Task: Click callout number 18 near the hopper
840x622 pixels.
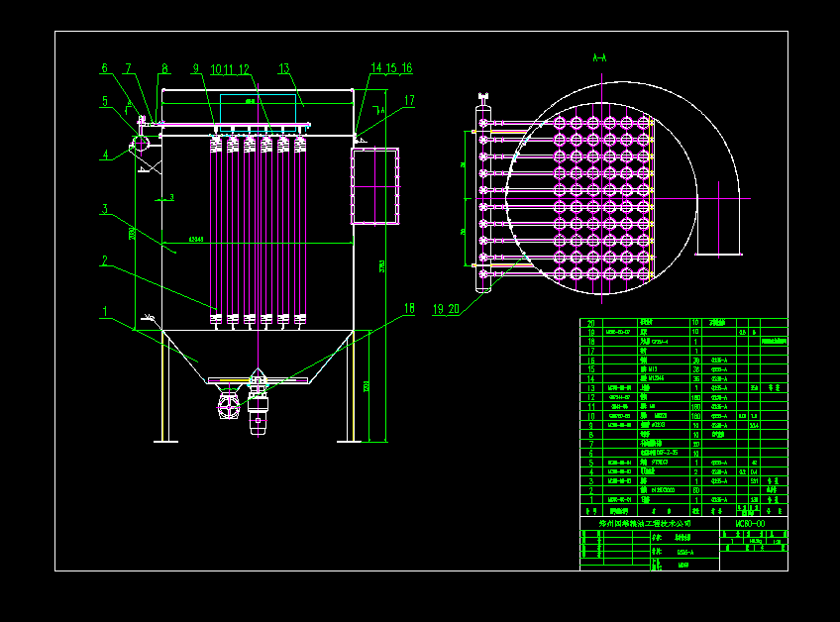Action: click(409, 308)
